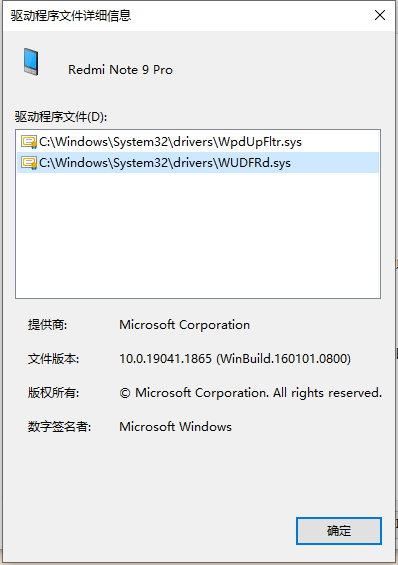Click the 提供商 label
Screen dimensions: 398x565
tap(48, 325)
